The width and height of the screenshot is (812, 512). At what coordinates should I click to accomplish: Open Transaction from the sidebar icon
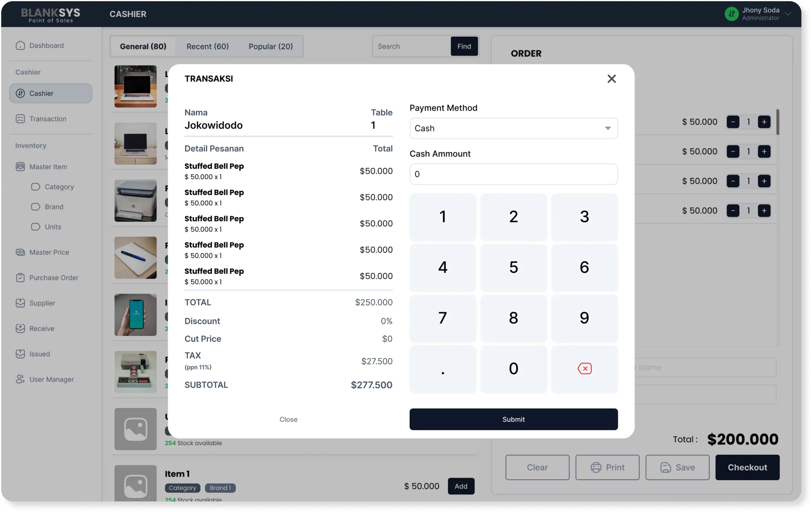coord(20,119)
